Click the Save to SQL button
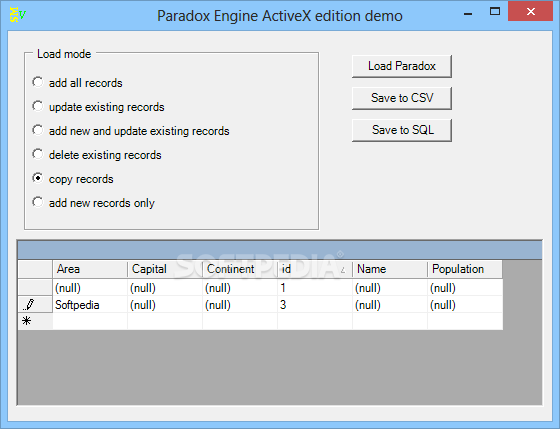560x429 pixels. (x=402, y=130)
